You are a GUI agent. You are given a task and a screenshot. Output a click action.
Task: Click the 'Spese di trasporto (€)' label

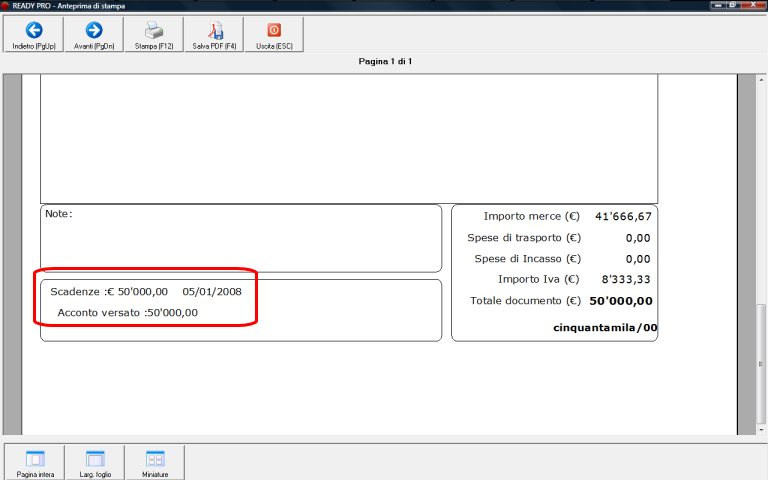click(524, 238)
